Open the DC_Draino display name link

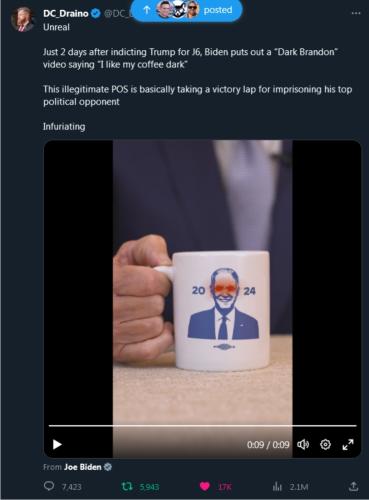point(66,13)
